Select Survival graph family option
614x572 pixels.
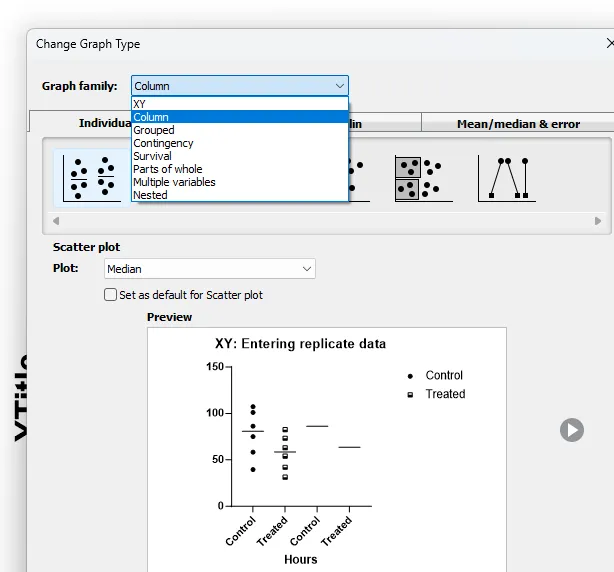tap(153, 156)
